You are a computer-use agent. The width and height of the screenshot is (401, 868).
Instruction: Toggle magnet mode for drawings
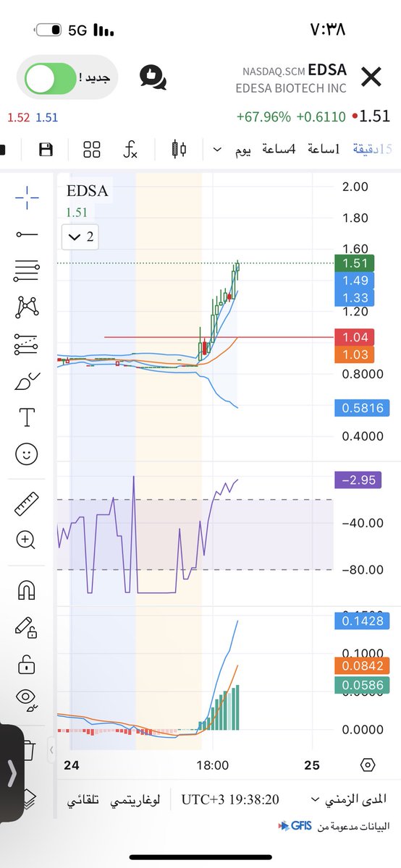pos(27,590)
